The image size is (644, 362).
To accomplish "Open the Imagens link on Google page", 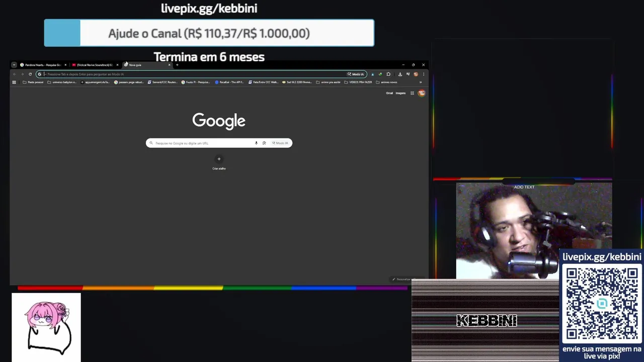I will click(x=400, y=93).
